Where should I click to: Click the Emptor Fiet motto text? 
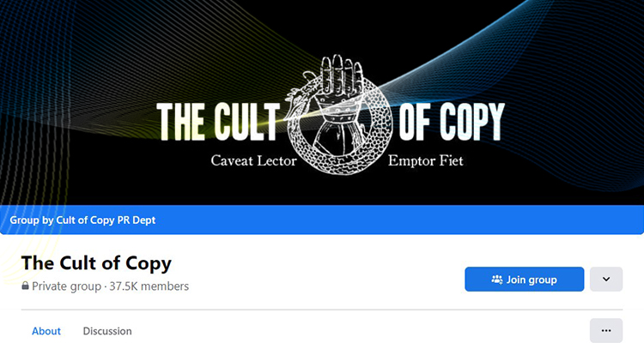[426, 160]
